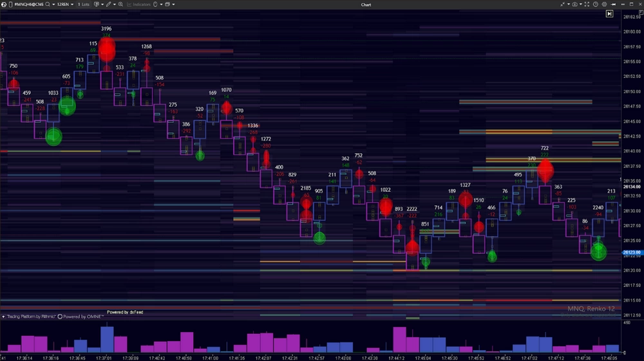
Task: Click the 1 Lots quantity field
Action: point(84,4)
